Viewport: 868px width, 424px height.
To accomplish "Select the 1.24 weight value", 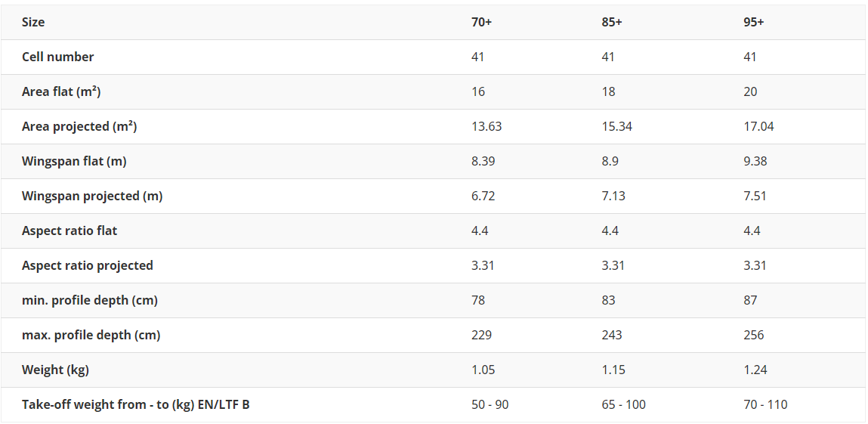I will (755, 370).
